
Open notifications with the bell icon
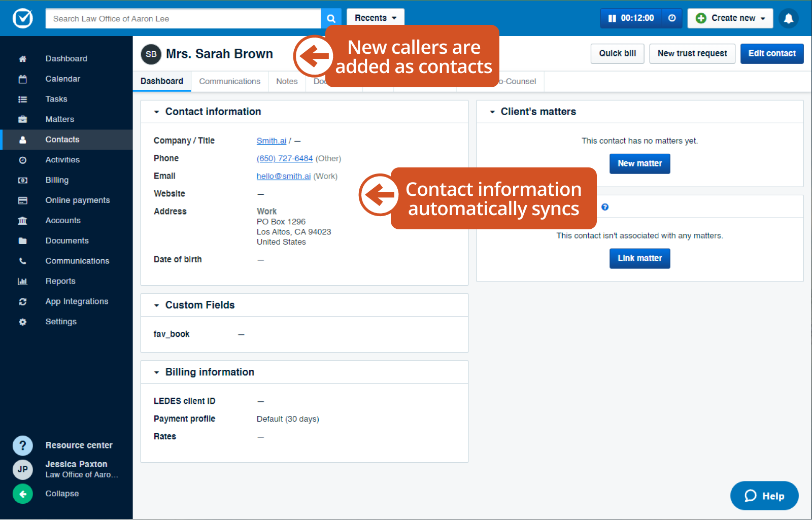click(x=789, y=18)
